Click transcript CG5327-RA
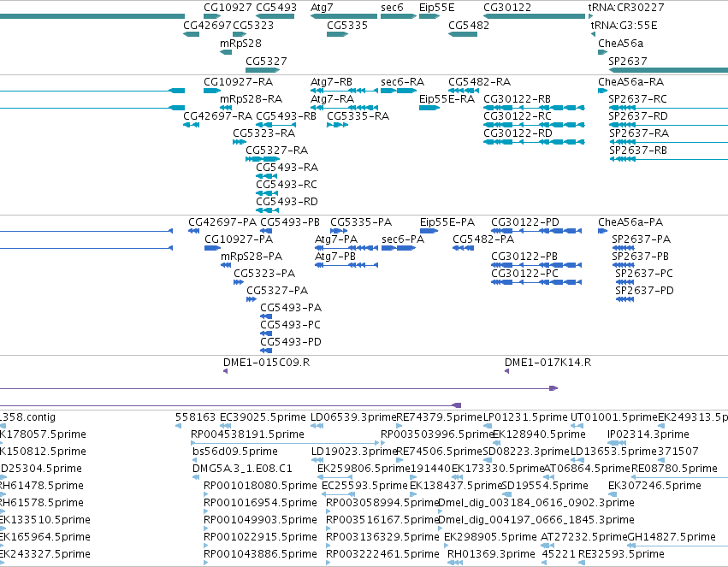The width and height of the screenshot is (728, 567). pyautogui.click(x=276, y=151)
